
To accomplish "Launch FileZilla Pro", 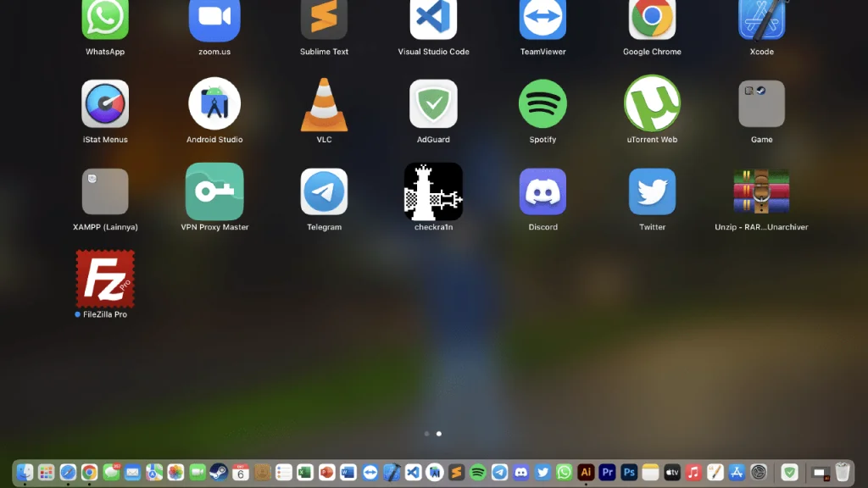I will click(105, 279).
